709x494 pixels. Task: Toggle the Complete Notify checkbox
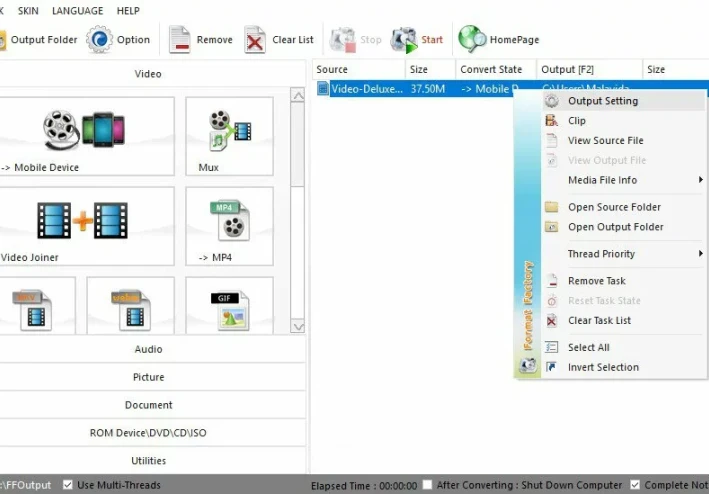coord(635,485)
